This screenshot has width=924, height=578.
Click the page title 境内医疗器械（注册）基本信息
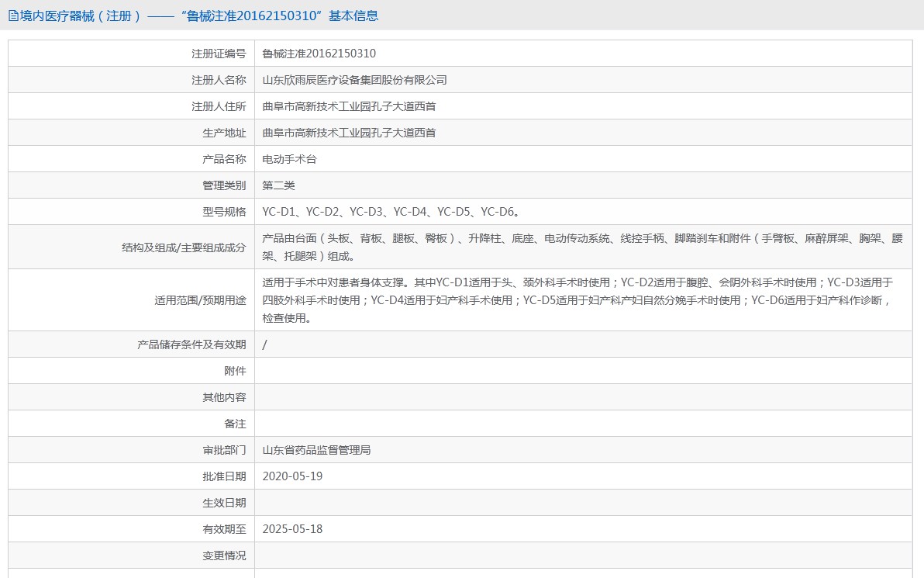[198, 16]
